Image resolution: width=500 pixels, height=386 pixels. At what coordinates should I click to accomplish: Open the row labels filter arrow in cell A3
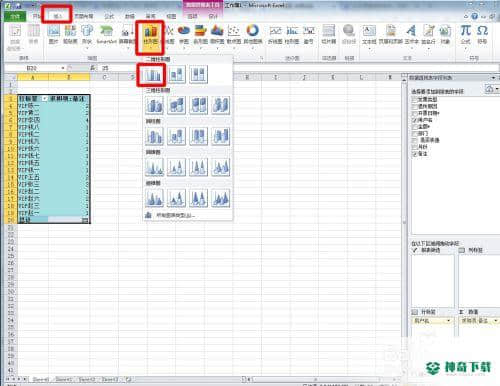44,99
